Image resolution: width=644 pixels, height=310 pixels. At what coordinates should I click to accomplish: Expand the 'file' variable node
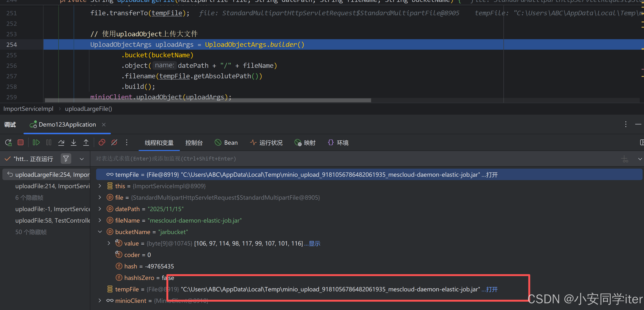coord(100,197)
